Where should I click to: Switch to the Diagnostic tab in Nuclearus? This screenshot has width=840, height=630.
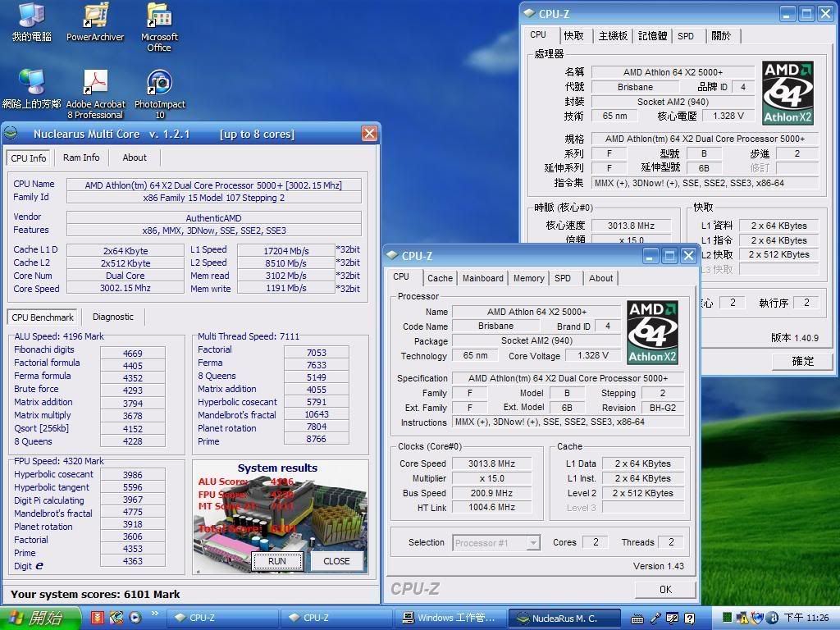[112, 317]
